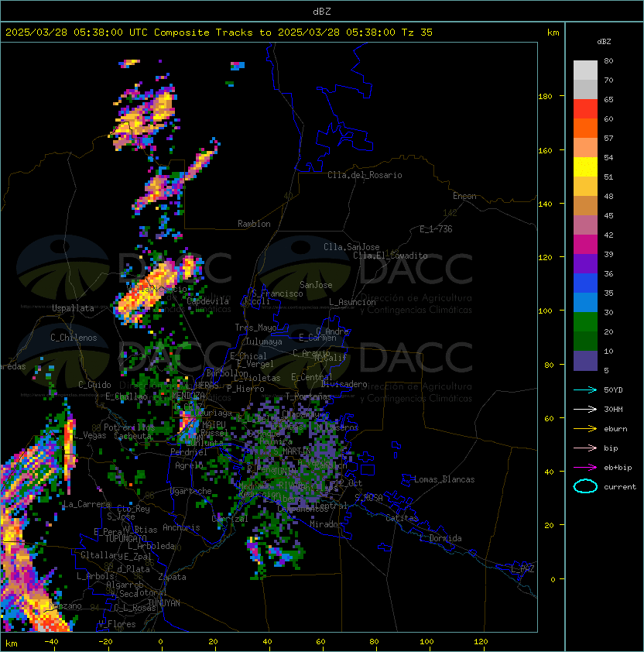Click the 'TUNUYAN' place label
The image size is (644, 652).
[x=164, y=603]
